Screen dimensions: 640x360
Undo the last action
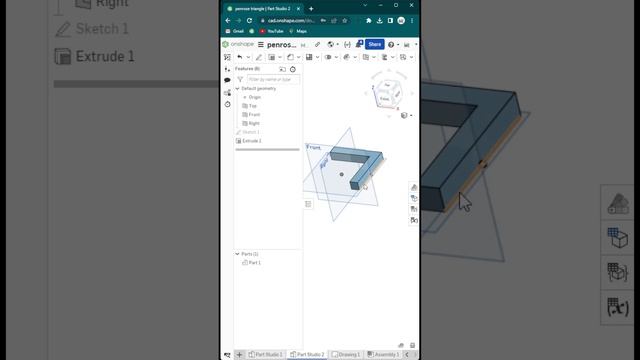pyautogui.click(x=240, y=57)
